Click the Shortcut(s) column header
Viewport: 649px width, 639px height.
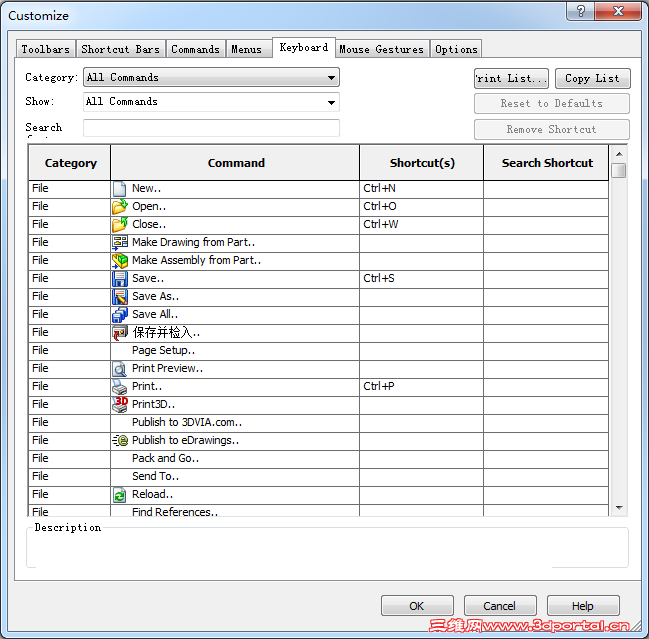[x=422, y=163]
